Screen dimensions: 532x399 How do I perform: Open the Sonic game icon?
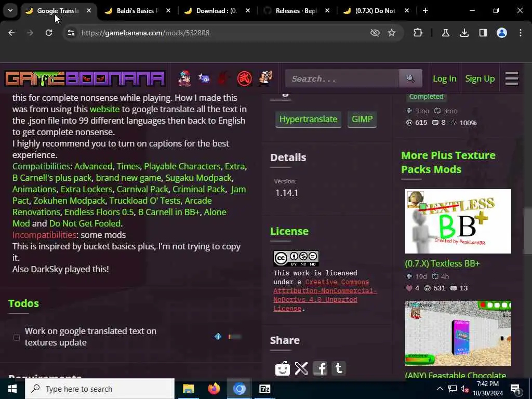click(x=204, y=78)
